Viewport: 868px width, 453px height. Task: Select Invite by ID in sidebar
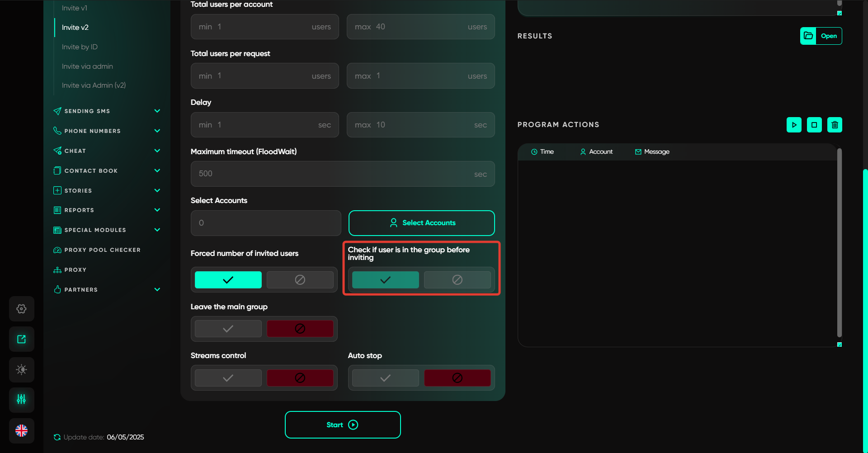(80, 47)
